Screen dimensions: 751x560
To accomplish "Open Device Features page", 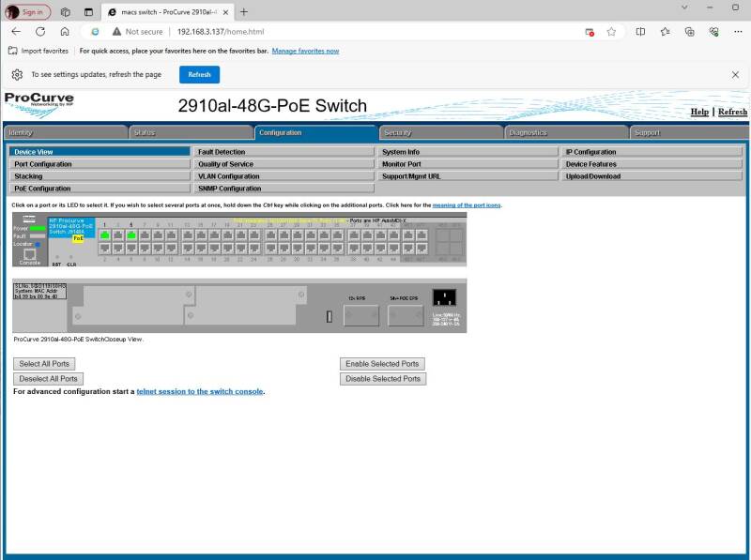I will [x=651, y=164].
